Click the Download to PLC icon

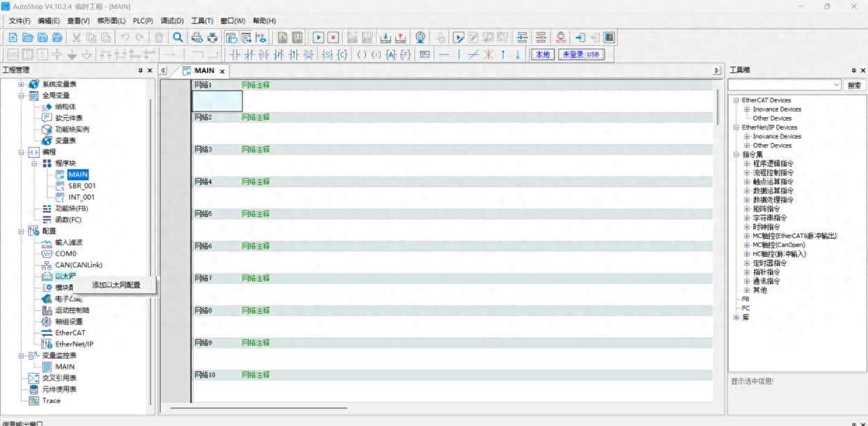click(x=386, y=38)
